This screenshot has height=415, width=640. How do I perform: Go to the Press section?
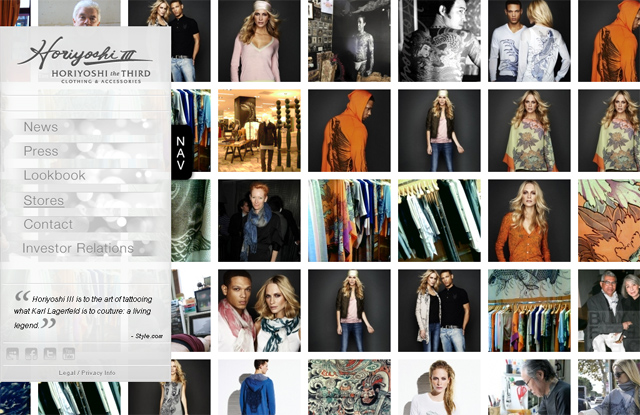[41, 151]
